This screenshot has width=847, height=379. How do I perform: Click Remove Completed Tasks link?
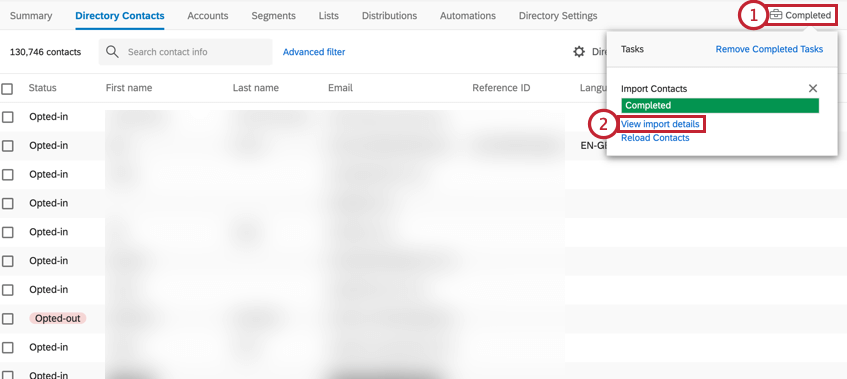769,49
